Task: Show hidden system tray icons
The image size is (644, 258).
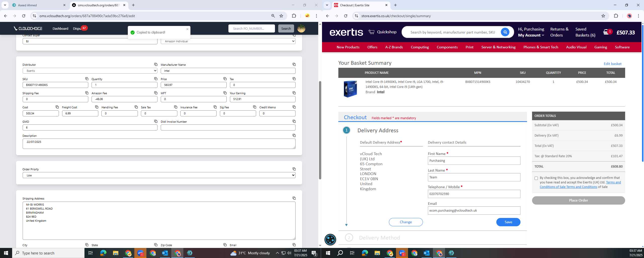Action: (x=277, y=253)
